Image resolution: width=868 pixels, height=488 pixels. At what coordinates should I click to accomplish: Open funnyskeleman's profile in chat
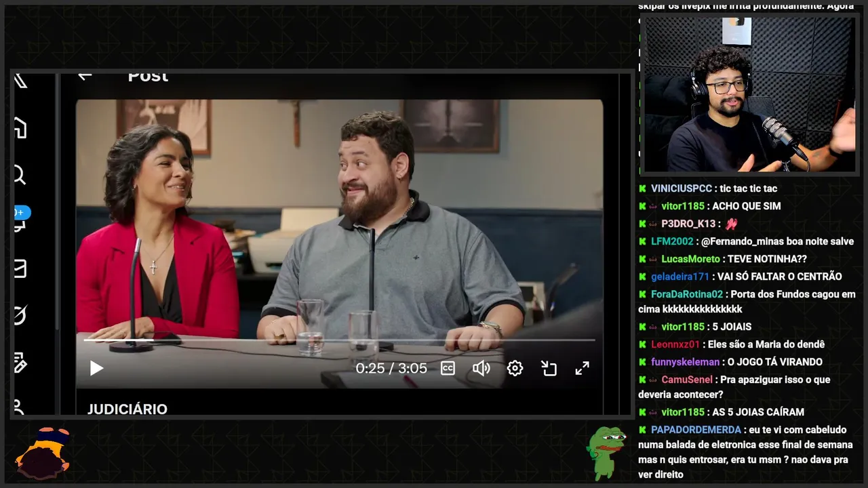(x=685, y=362)
